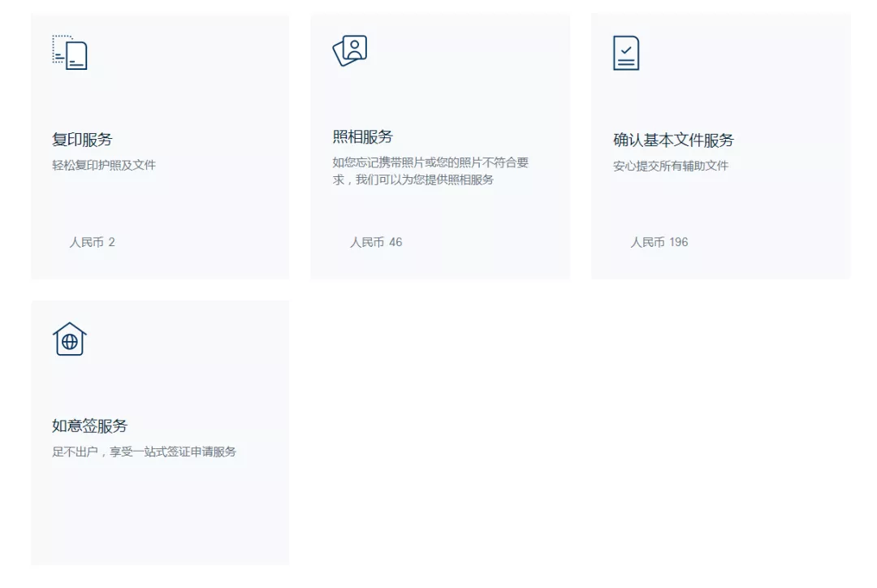Open the 确认基本文件服务 title
The image size is (877, 588).
coord(673,140)
